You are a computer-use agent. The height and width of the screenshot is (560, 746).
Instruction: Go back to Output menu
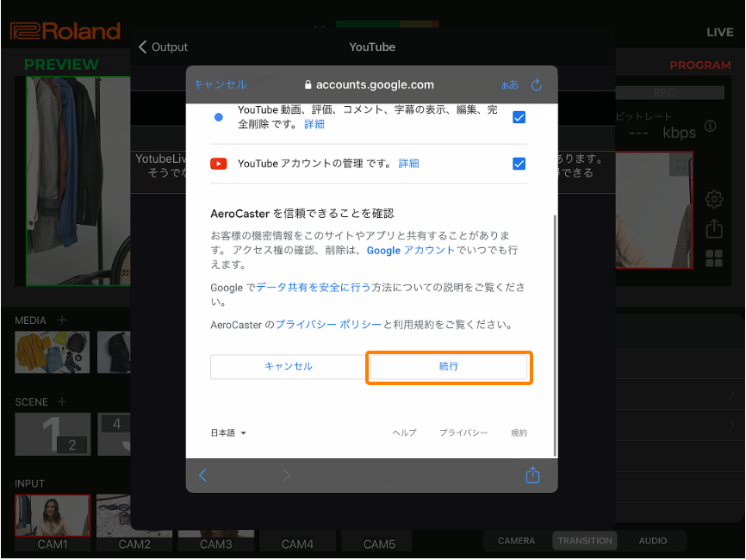coord(163,47)
